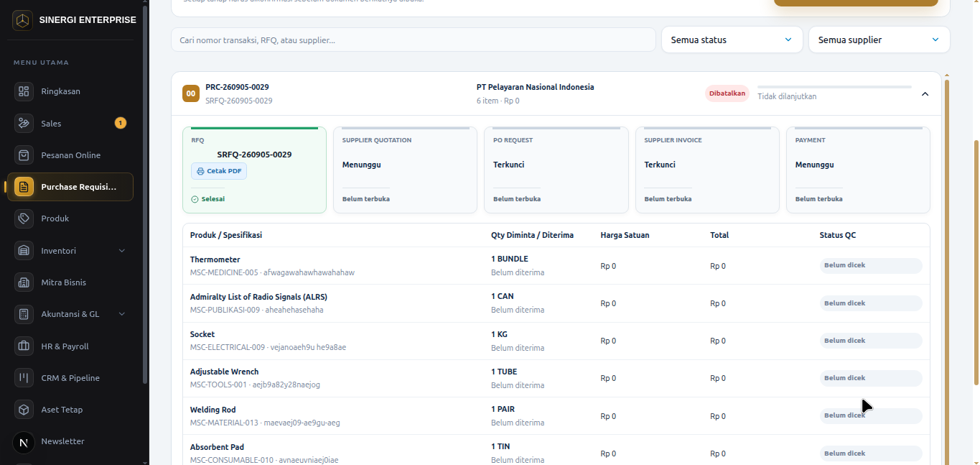Click the Sales sidebar icon

[x=24, y=124]
